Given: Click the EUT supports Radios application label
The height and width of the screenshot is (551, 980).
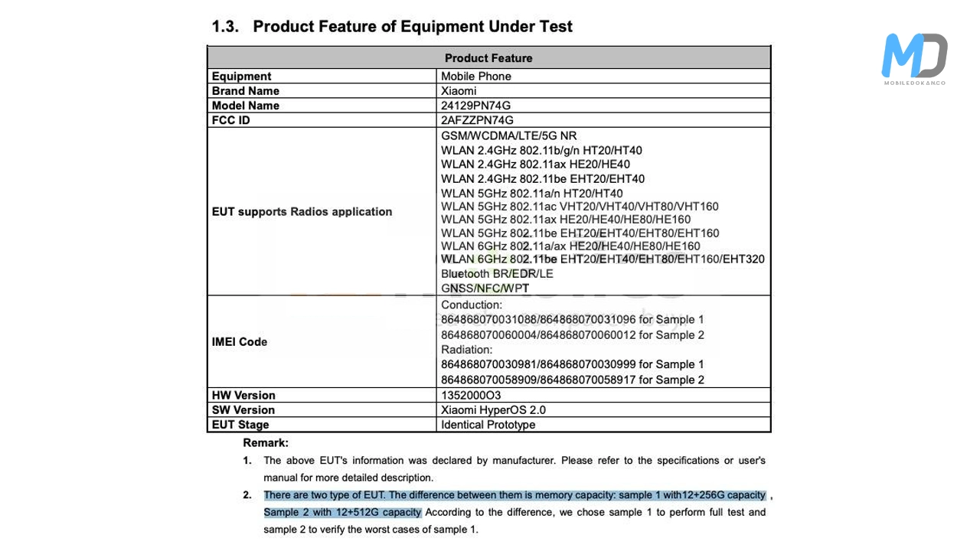Looking at the screenshot, I should [x=302, y=212].
